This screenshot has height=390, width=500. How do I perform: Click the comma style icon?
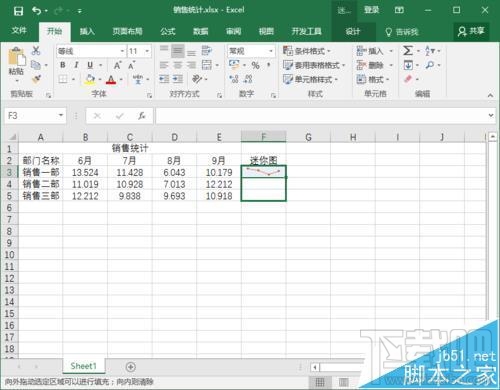(x=269, y=65)
